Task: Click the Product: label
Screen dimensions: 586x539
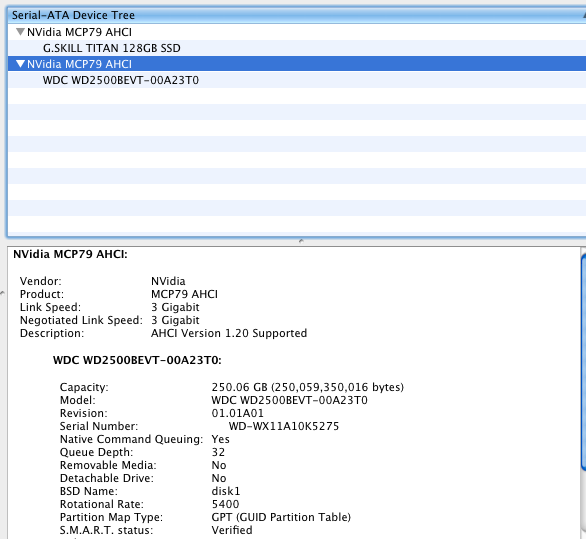Action: (42, 294)
